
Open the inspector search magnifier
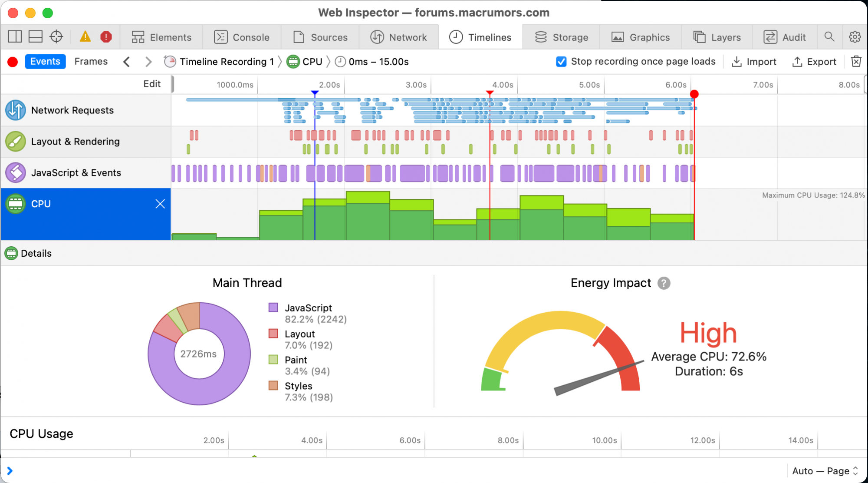point(829,37)
